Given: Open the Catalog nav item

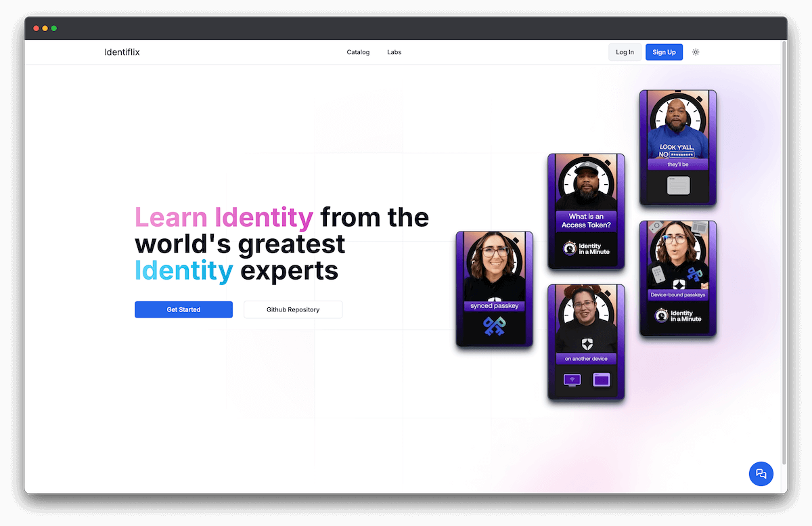Looking at the screenshot, I should (358, 52).
